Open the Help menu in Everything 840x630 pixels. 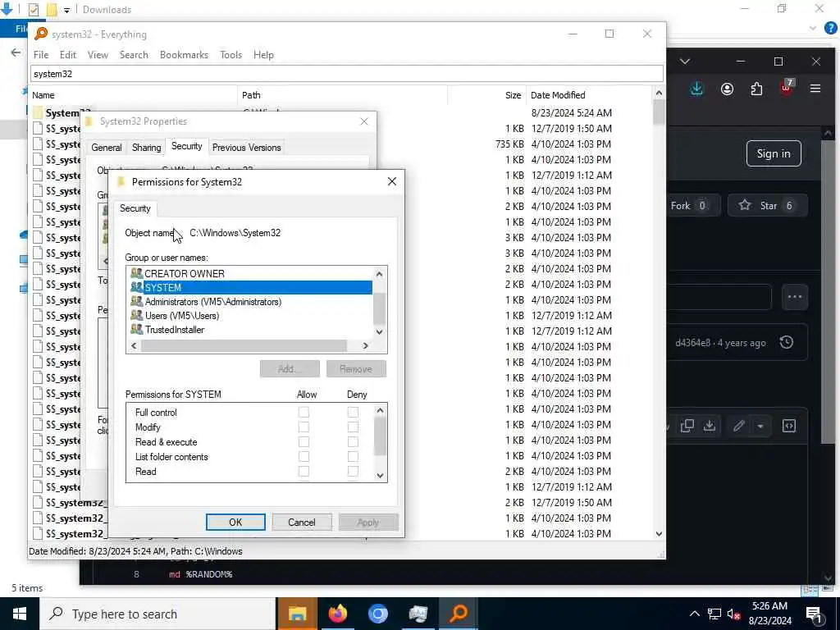(x=263, y=55)
